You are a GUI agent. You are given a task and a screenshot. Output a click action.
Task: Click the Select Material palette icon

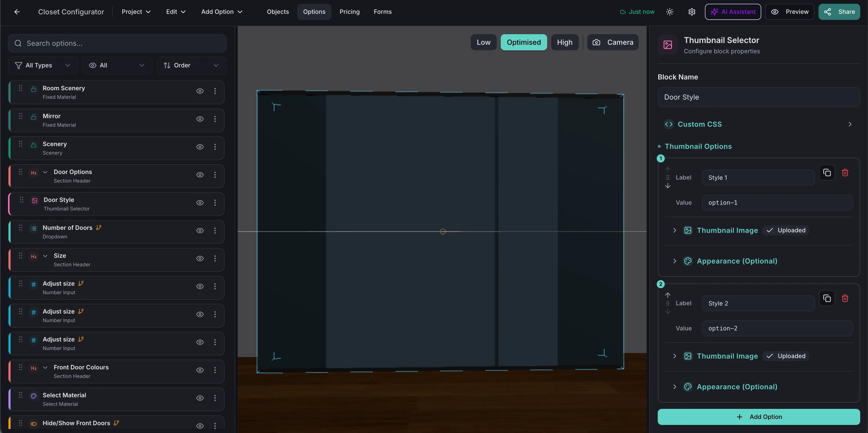pyautogui.click(x=34, y=396)
